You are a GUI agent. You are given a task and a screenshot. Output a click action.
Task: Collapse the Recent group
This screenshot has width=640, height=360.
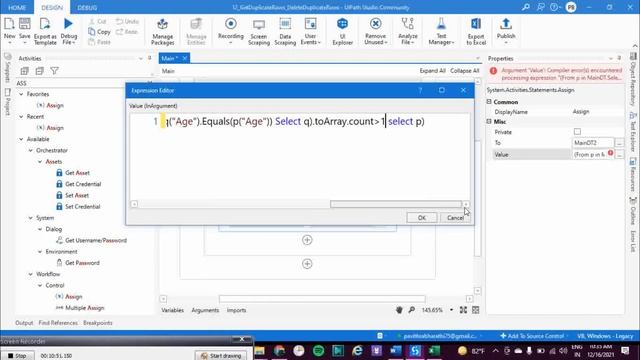tap(21, 117)
